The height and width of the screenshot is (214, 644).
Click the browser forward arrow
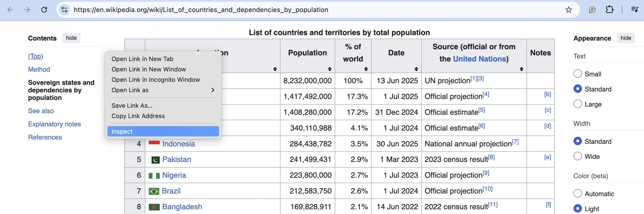[x=27, y=10]
